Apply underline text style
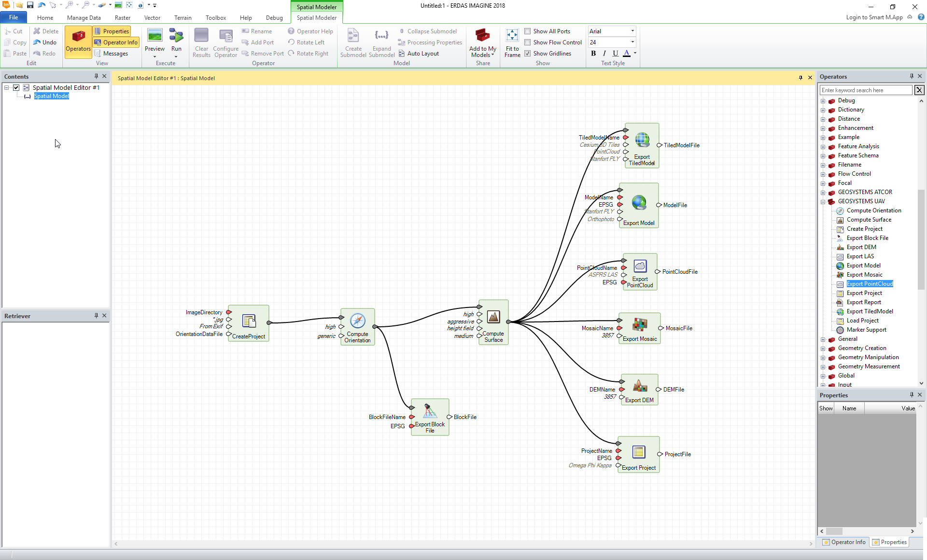This screenshot has width=927, height=560. tap(615, 53)
